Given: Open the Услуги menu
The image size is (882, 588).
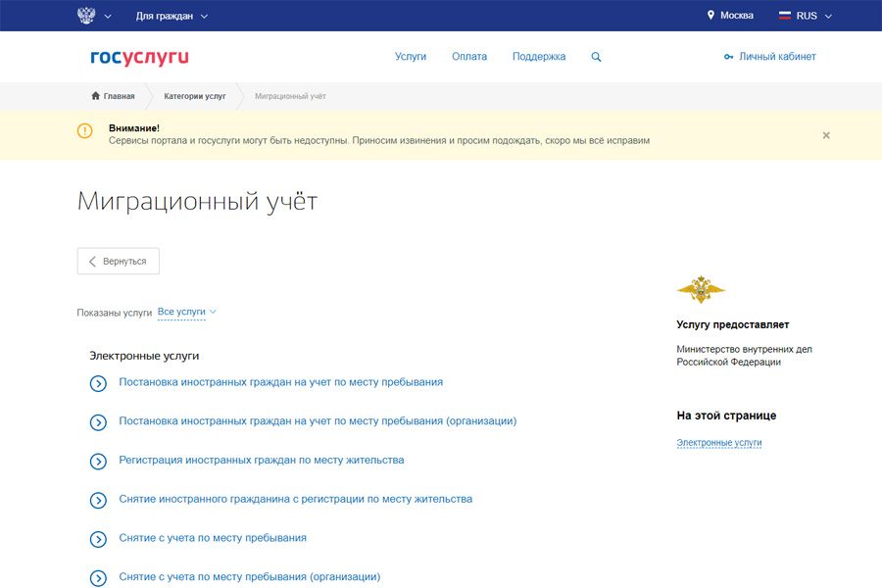Looking at the screenshot, I should (410, 56).
